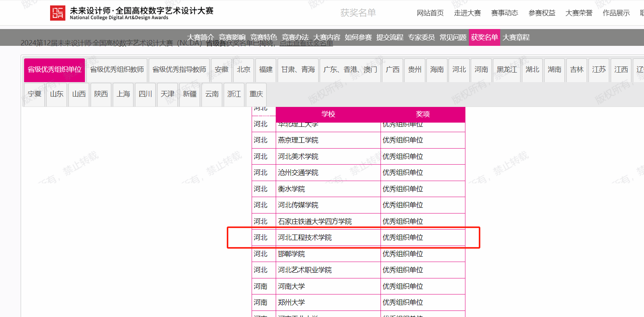Select the 广东、香港、澳门 tab

click(x=350, y=70)
